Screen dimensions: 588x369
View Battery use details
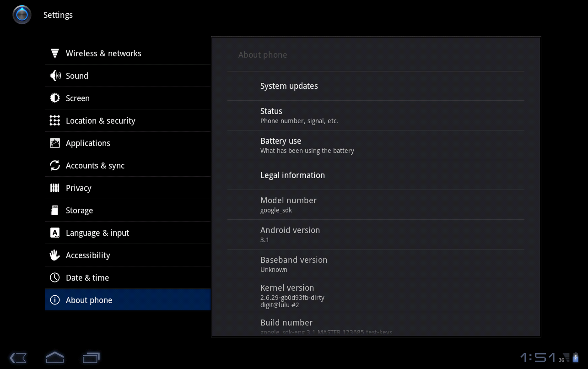pyautogui.click(x=376, y=145)
